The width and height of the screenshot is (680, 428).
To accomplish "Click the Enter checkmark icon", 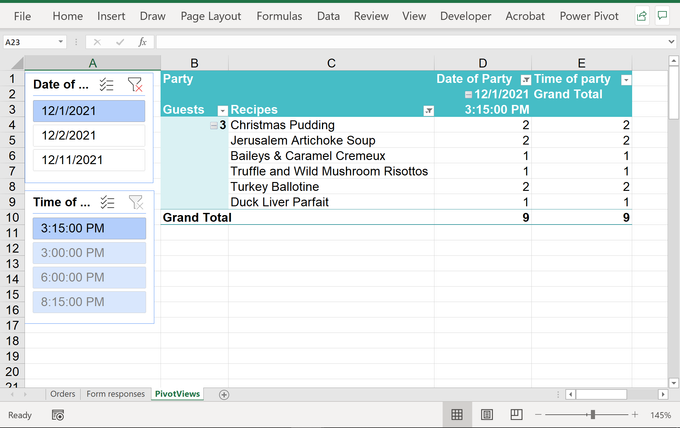I will tap(120, 42).
